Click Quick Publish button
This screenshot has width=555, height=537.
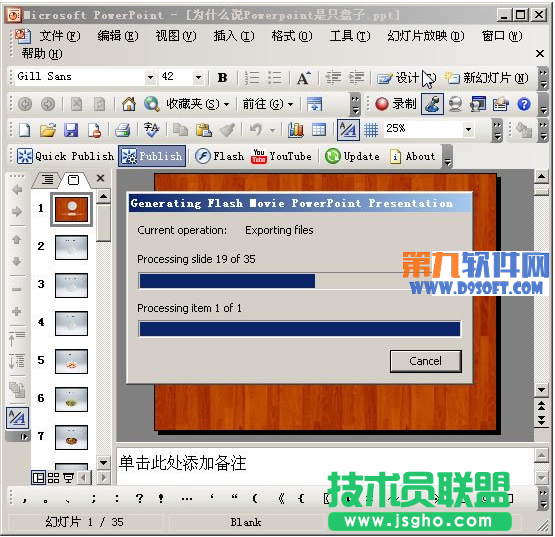point(65,156)
